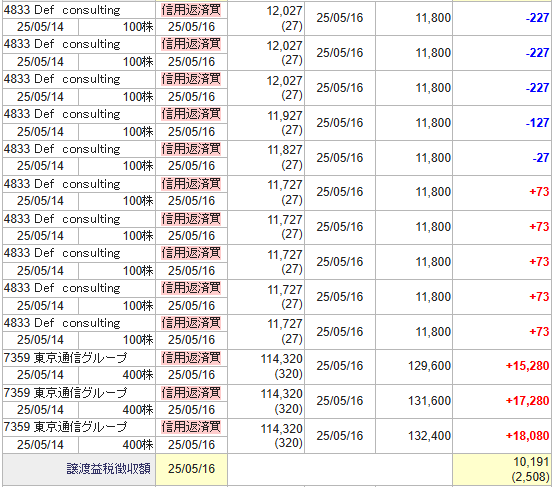The height and width of the screenshot is (487, 554).
Task: Click the +18,080 profit value
Action: (x=528, y=436)
